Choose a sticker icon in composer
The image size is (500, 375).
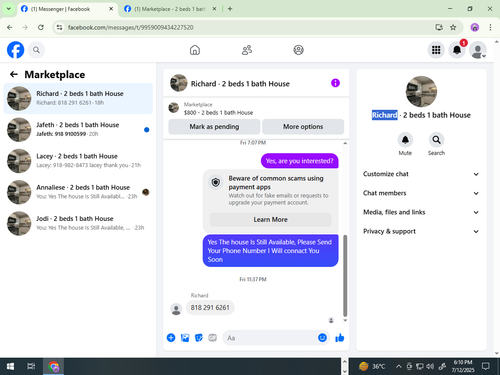pyautogui.click(x=199, y=338)
